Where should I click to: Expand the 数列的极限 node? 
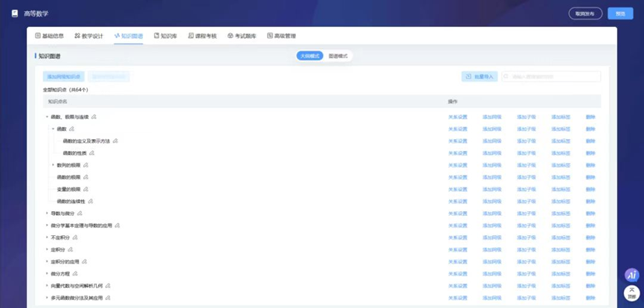coord(53,165)
